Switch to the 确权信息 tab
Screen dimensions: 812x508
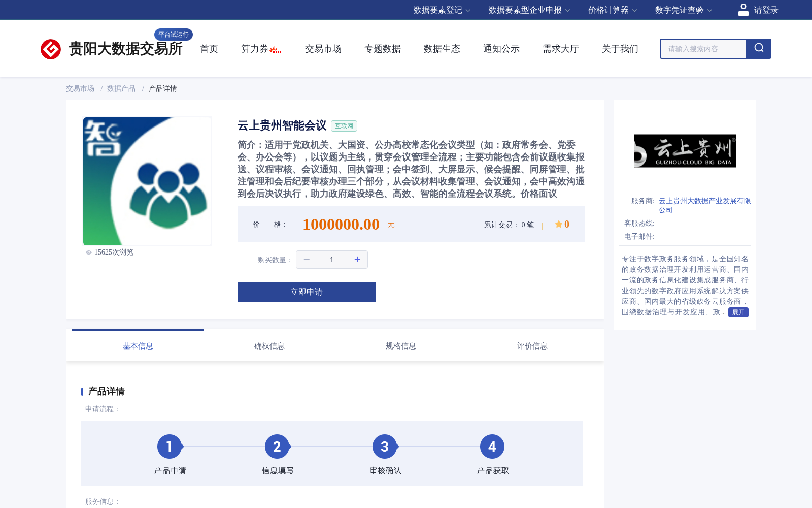tap(269, 346)
